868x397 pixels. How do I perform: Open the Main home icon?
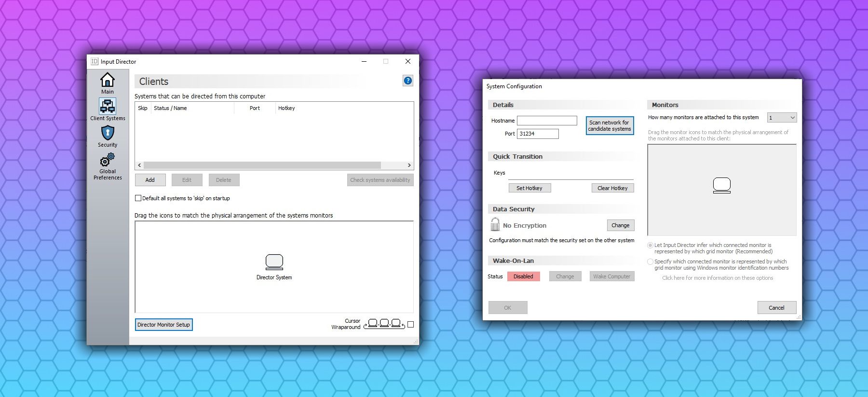(107, 80)
